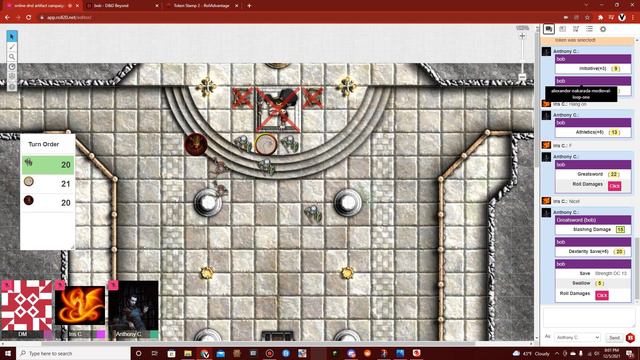This screenshot has height=360, width=640.
Task: Open Cortana circle on the taskbar
Action: [x=138, y=353]
